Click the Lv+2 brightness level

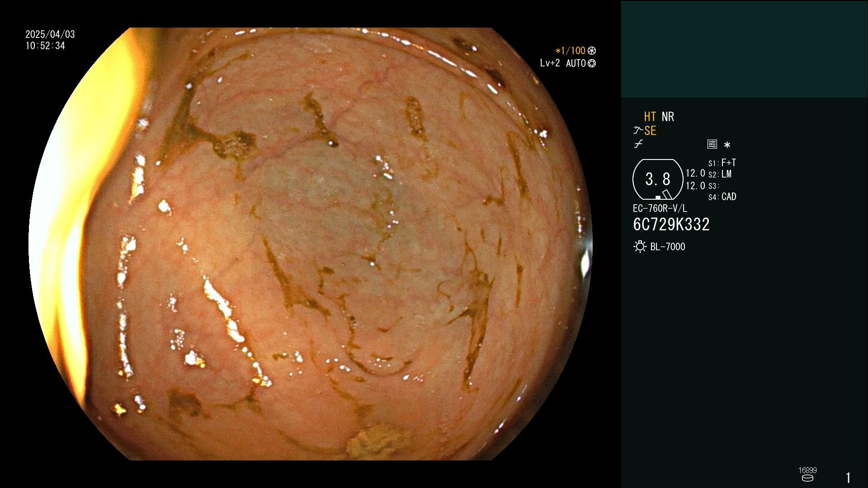point(550,63)
